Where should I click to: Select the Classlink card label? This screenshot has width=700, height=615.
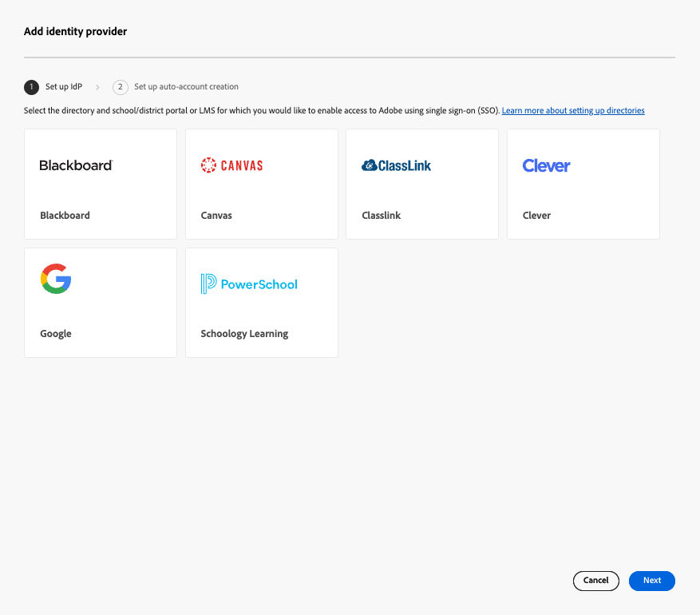coord(381,216)
